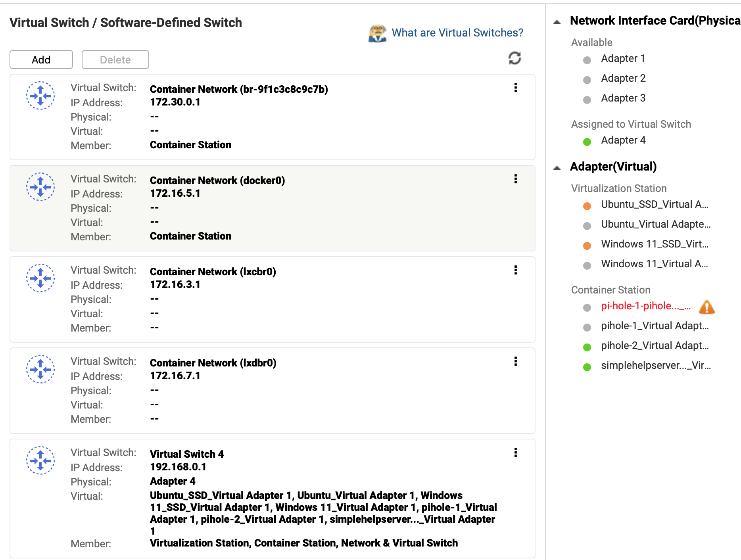Open the kebab menu for Container Network (lxcbr0)
The image size is (741, 560).
pyautogui.click(x=515, y=270)
